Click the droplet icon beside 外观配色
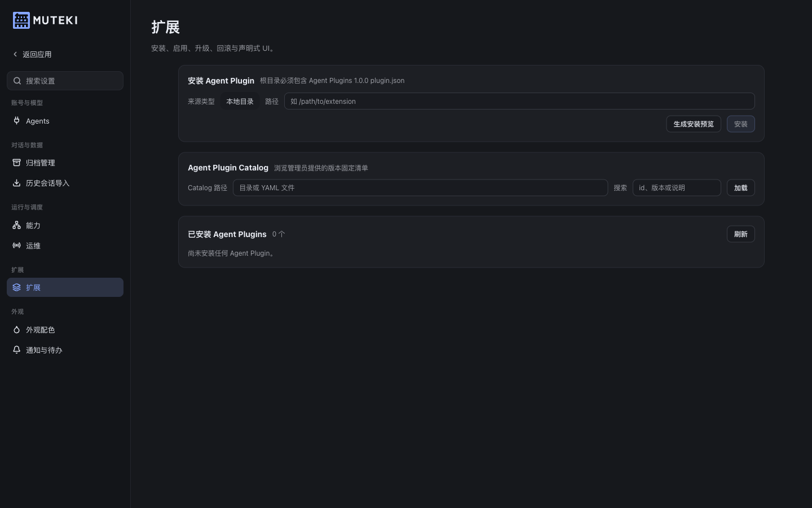 pyautogui.click(x=17, y=330)
